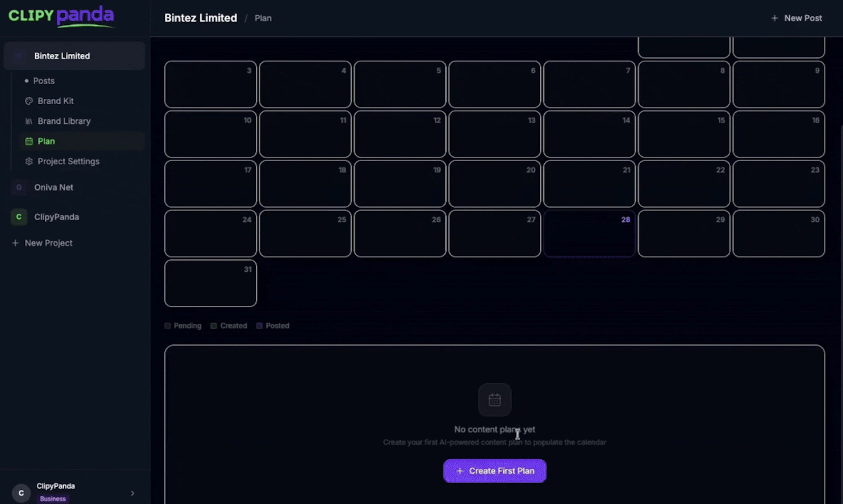Select calendar day 17

point(210,184)
